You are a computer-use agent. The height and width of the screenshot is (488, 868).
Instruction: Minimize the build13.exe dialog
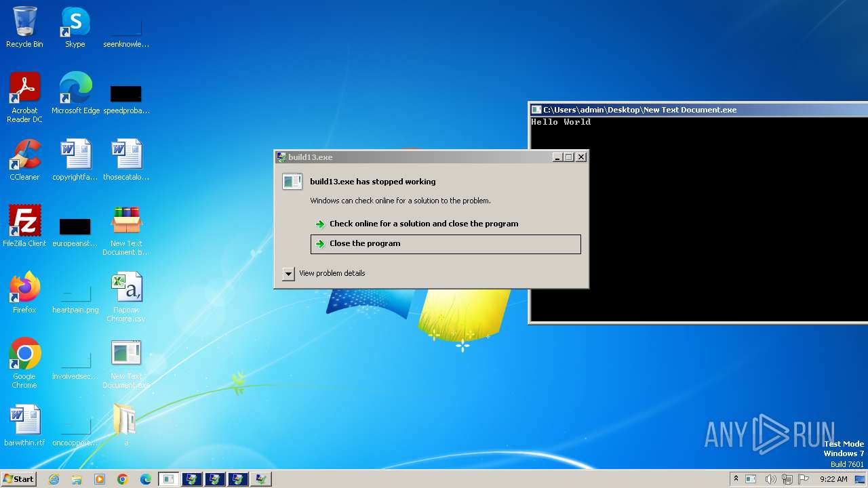tap(557, 157)
